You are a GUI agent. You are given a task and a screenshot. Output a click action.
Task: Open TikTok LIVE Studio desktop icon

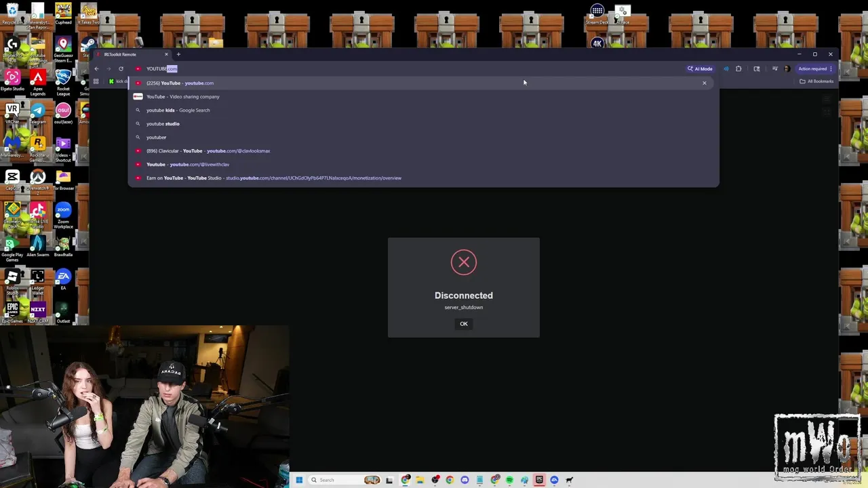pos(38,214)
